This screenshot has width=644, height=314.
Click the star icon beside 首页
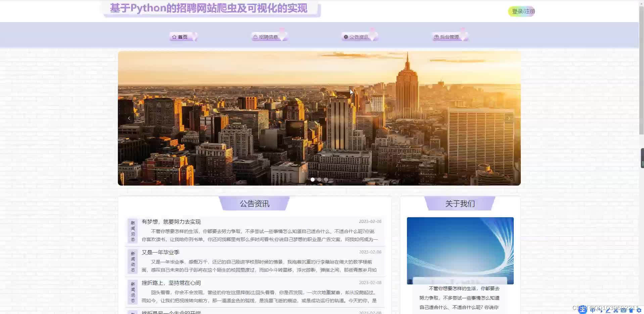(174, 37)
